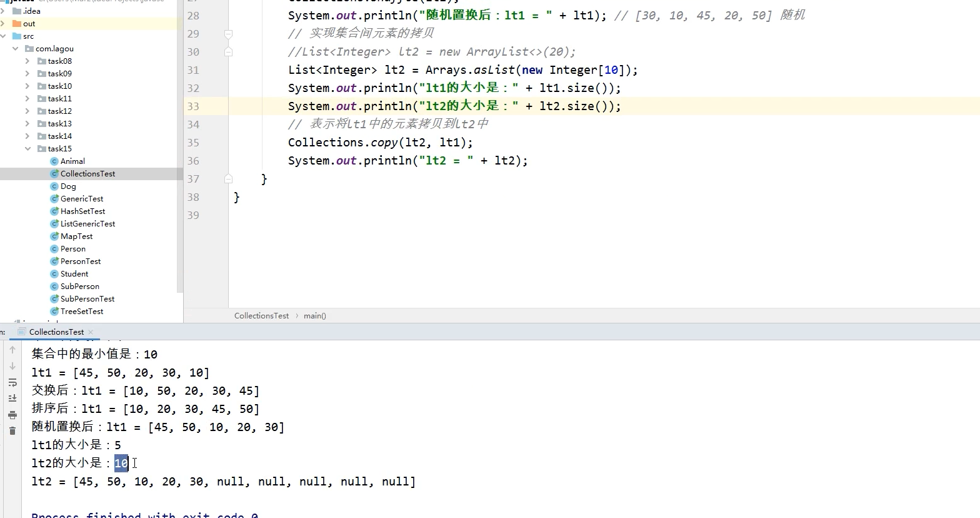Click line number 35 in the gutter
The width and height of the screenshot is (980, 518).
coord(193,143)
